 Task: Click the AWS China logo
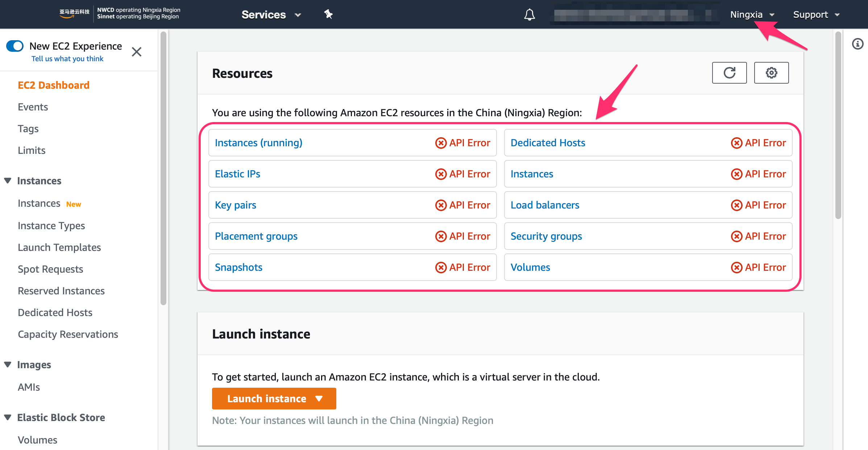74,13
